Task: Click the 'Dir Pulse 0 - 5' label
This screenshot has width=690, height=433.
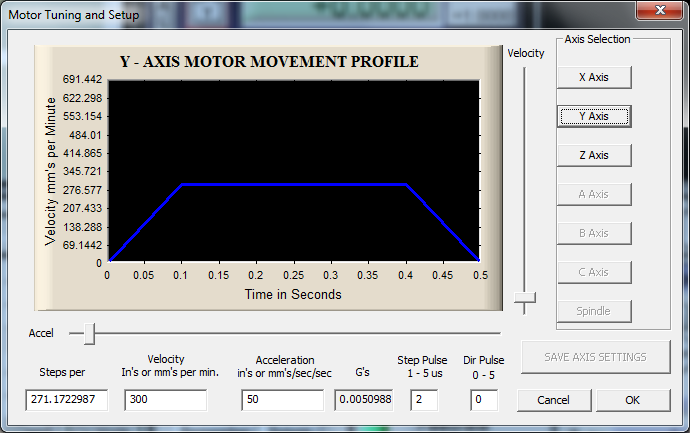Action: point(484,367)
